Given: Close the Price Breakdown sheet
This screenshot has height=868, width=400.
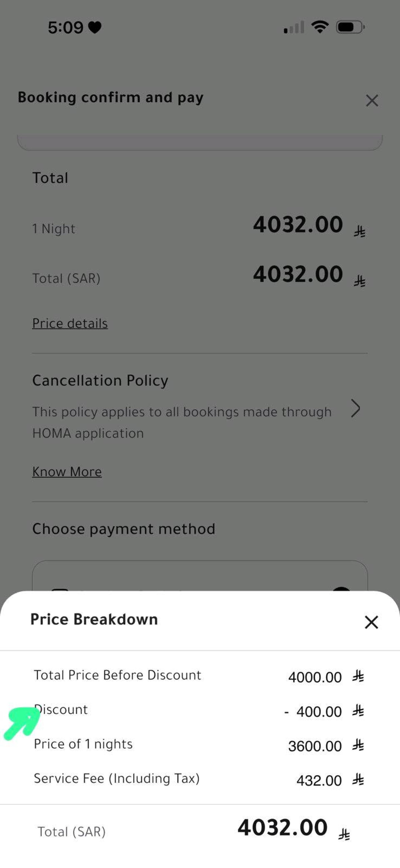Looking at the screenshot, I should 371,622.
